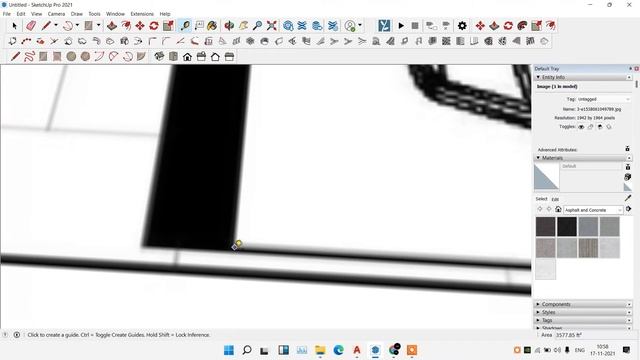This screenshot has height=360, width=640.
Task: Switch to Top view icon
Action: point(173,57)
